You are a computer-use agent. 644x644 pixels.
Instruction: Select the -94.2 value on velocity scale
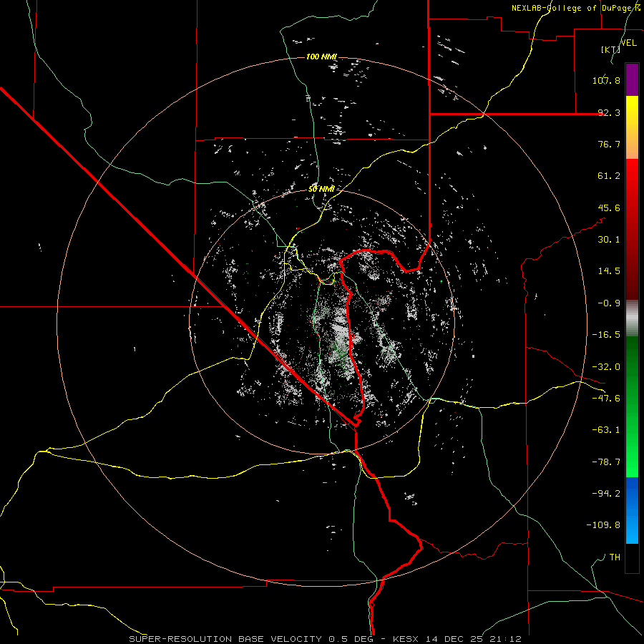click(x=606, y=493)
